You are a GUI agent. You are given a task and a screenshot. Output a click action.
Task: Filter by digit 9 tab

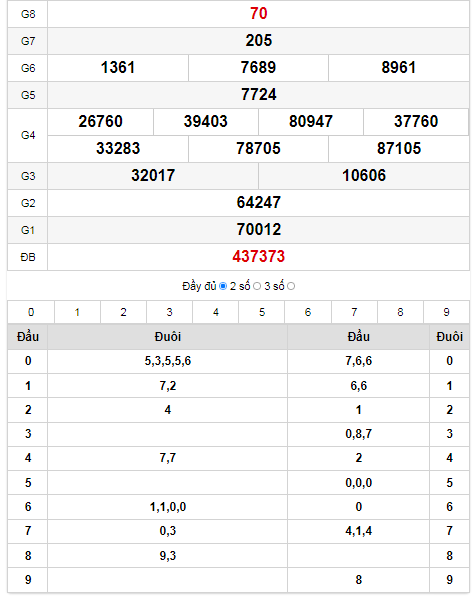point(447,312)
